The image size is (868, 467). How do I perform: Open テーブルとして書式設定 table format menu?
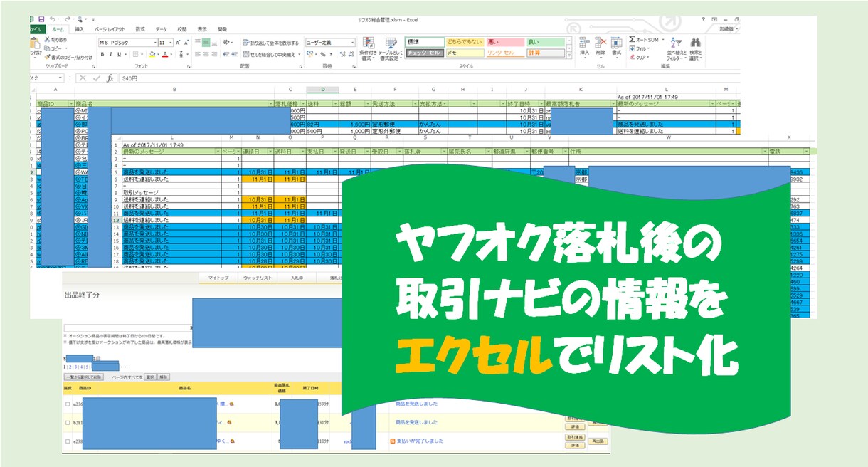pyautogui.click(x=391, y=48)
